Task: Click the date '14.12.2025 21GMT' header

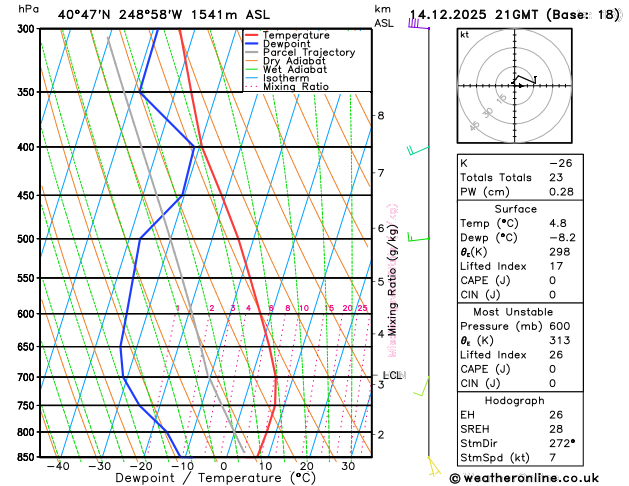Action: click(474, 15)
